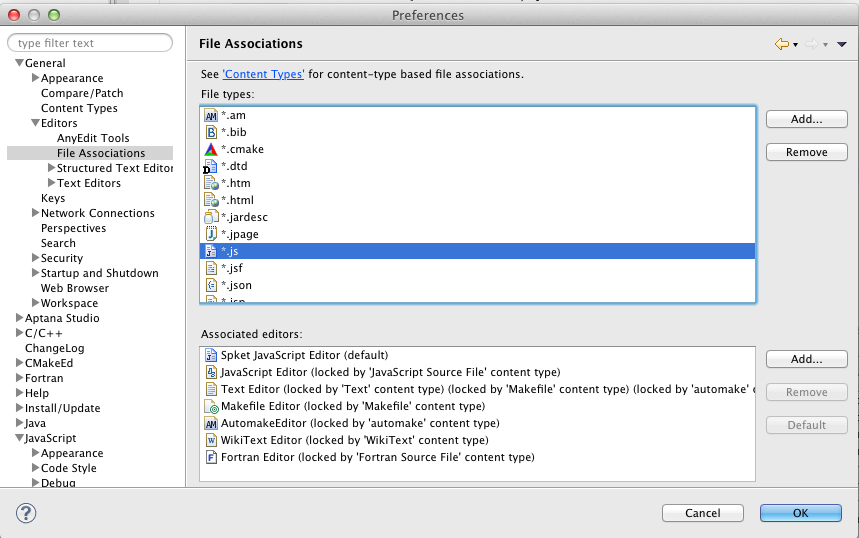The height and width of the screenshot is (538, 859).
Task: Select File Associations in the tree
Action: tap(101, 153)
